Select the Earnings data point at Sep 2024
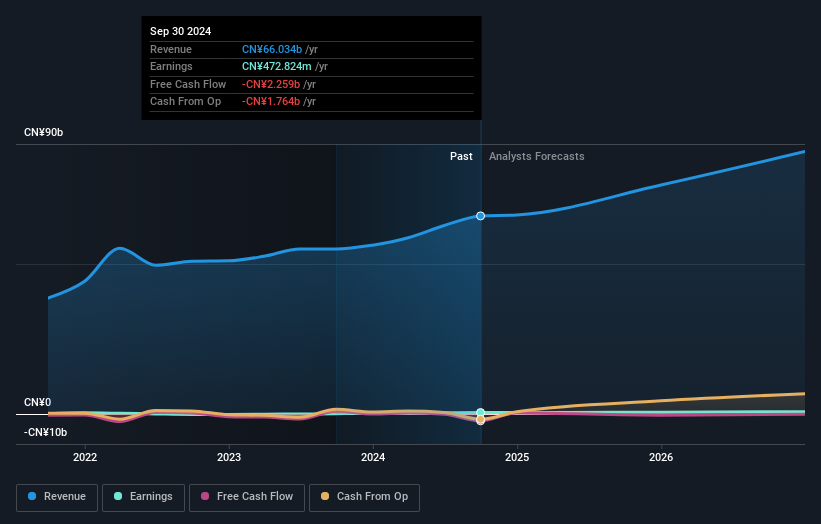Viewport: 821px width, 524px height. click(481, 412)
